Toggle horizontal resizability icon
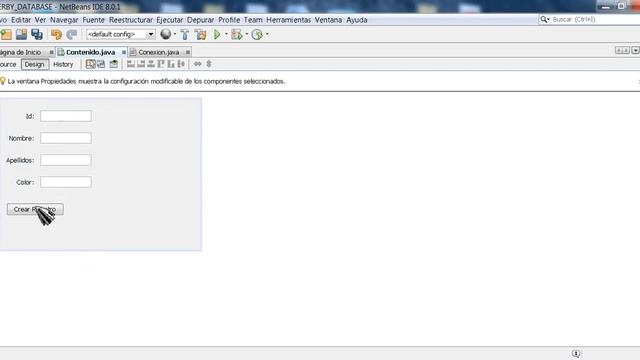 click(x=198, y=64)
